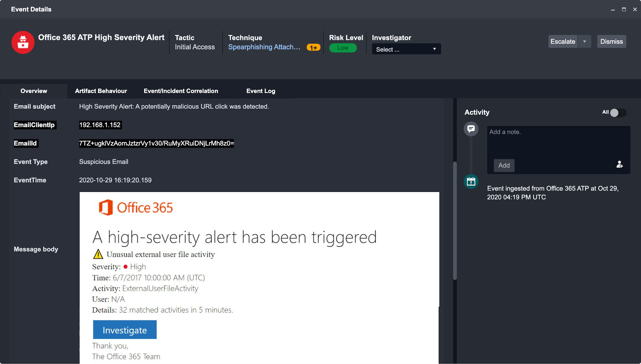
Task: Open the Investigator Select dropdown
Action: point(406,49)
